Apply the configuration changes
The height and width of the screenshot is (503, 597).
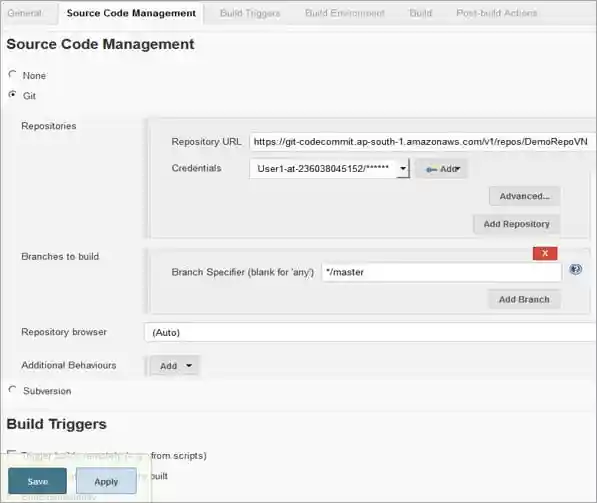click(x=106, y=481)
